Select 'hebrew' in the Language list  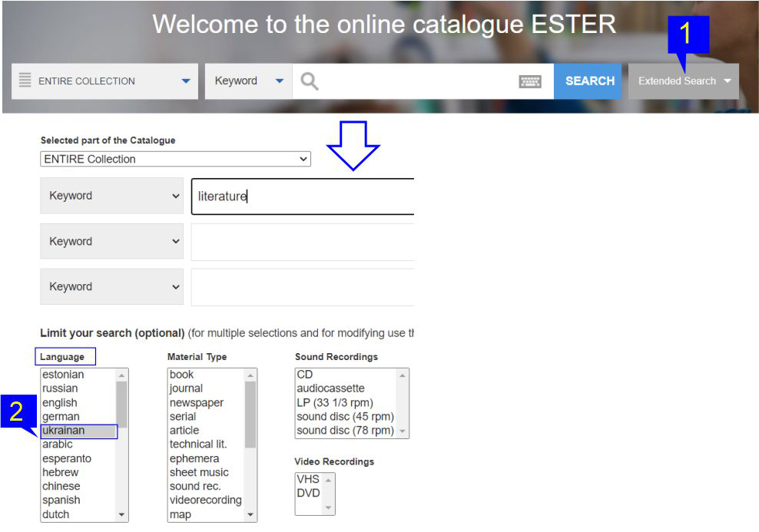pyautogui.click(x=60, y=473)
